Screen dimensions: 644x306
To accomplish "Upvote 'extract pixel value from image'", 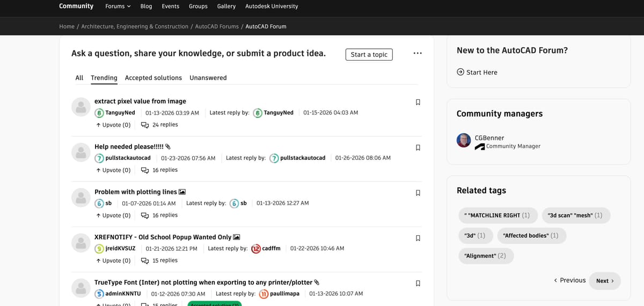I will tap(113, 125).
